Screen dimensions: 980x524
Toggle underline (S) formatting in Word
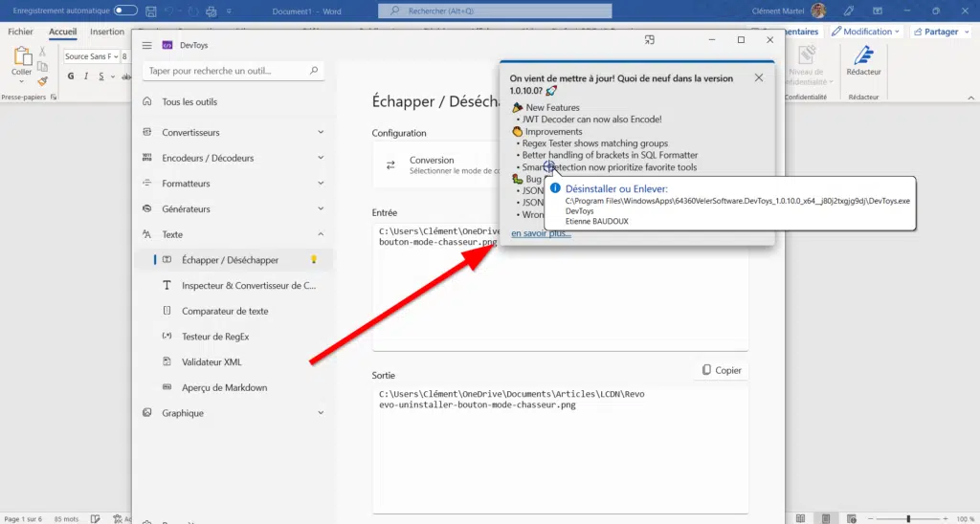pos(101,76)
